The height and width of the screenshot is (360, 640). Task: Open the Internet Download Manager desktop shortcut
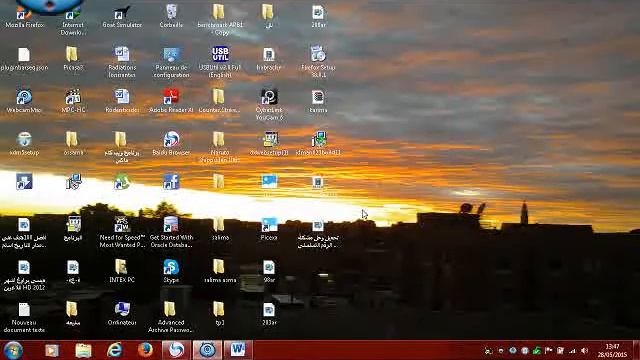73,20
